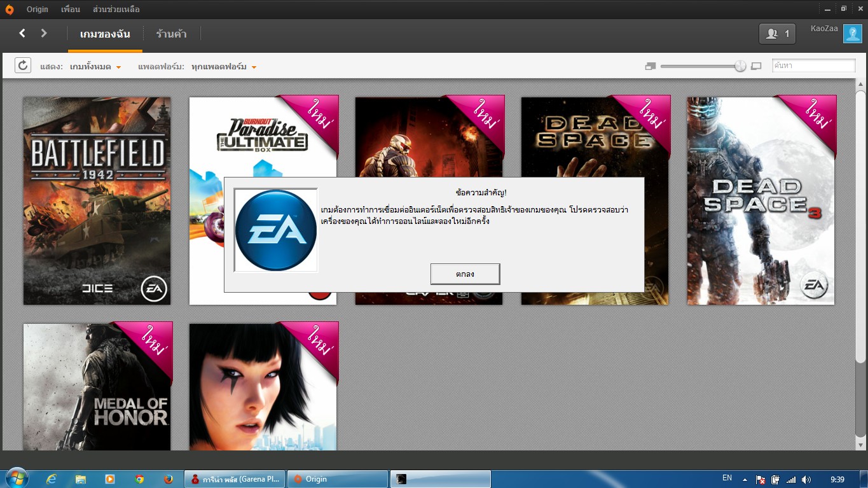
Task: Click the power plug tray icon
Action: click(x=776, y=479)
